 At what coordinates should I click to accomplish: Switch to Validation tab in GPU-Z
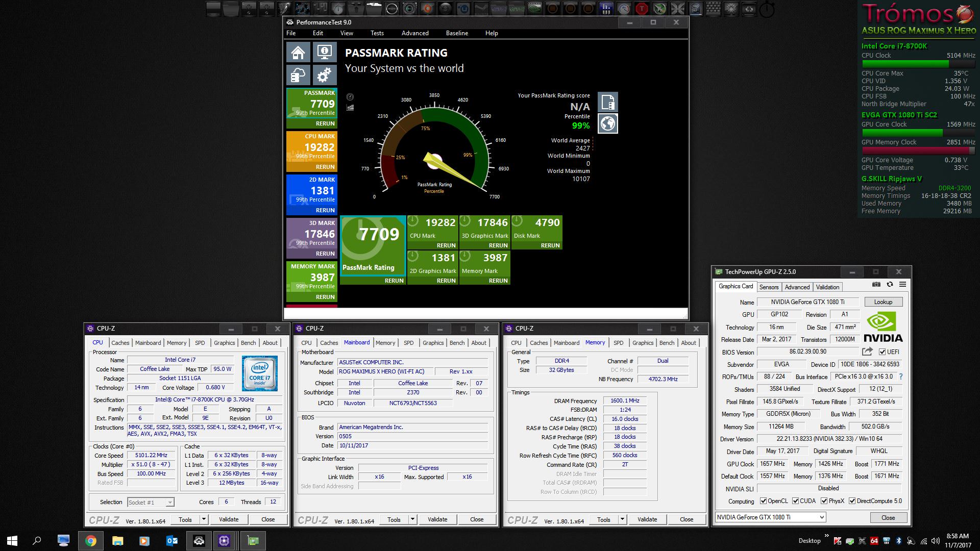[827, 287]
